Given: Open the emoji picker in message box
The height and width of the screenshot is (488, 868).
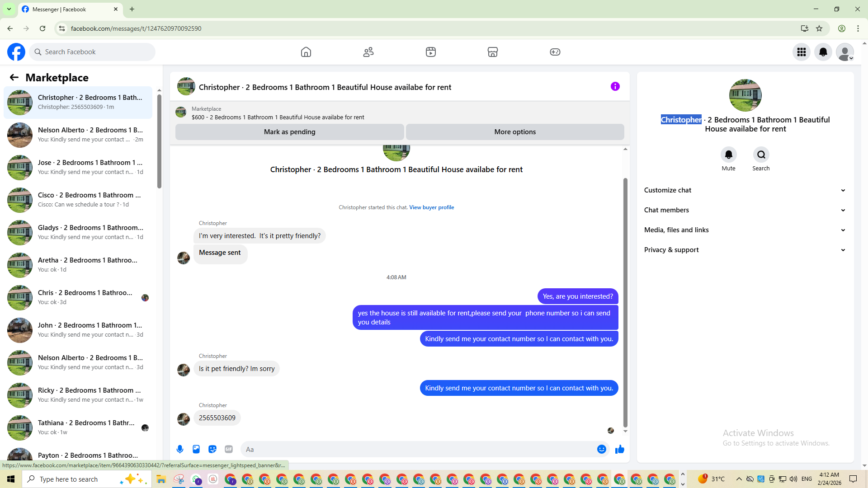Looking at the screenshot, I should pos(601,449).
